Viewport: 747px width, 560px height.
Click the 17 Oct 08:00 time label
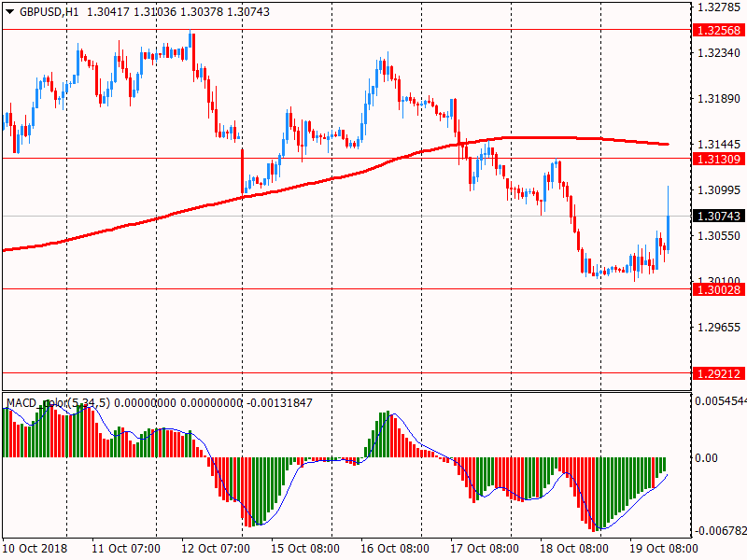click(485, 549)
